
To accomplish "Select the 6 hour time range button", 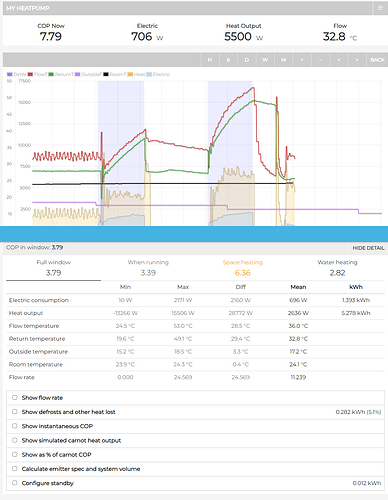I will click(x=228, y=60).
